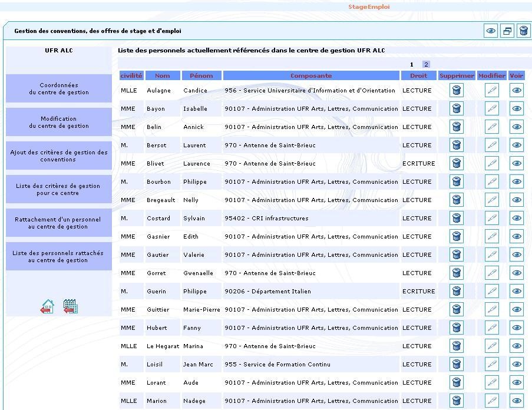Remove Le Hegarat Marina from list
Viewport: 532px width, 410px height.
point(456,346)
